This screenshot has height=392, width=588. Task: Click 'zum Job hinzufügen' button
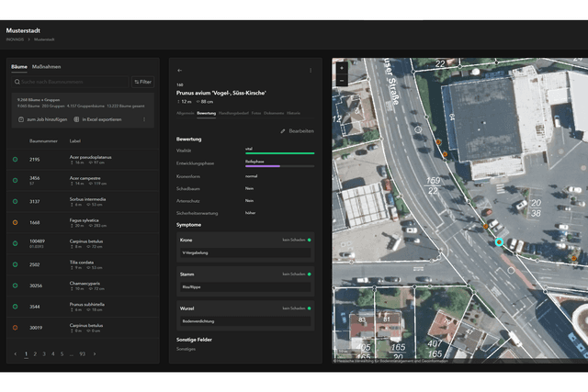click(40, 119)
